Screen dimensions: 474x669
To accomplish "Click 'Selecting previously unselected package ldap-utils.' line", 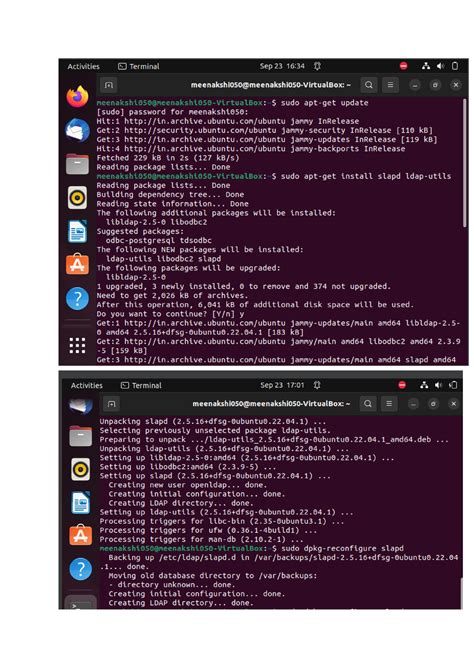I will [x=215, y=430].
